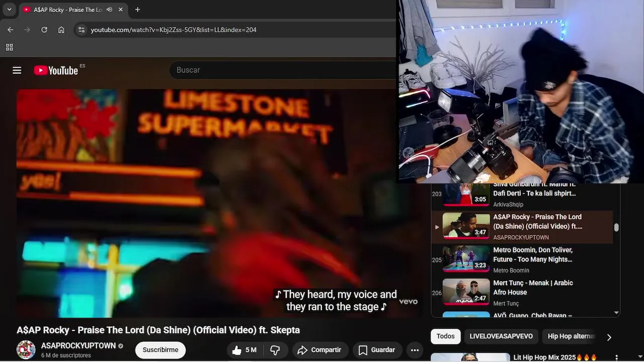Click the 6 M de suscriptores text
644x362 pixels.
click(66, 355)
